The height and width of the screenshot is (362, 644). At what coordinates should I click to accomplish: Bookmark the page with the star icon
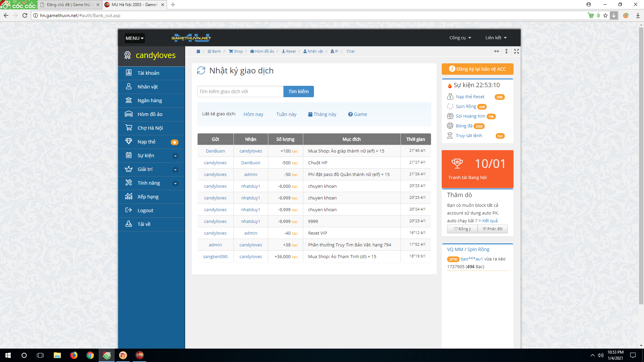tap(605, 15)
